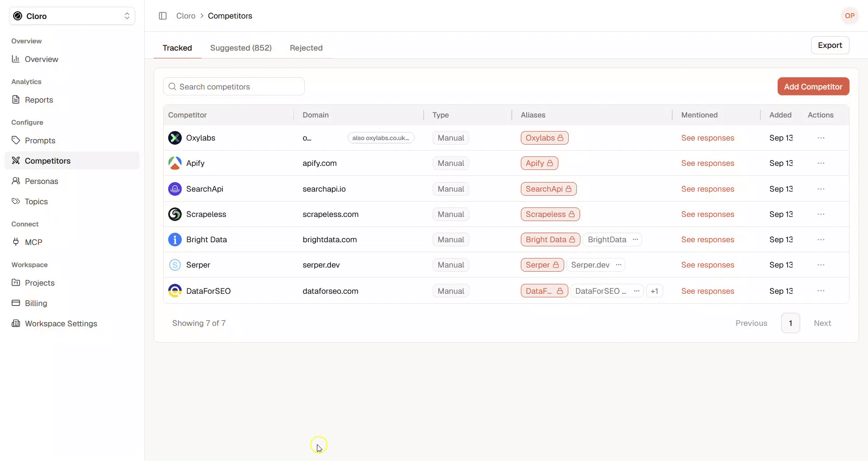See responses for Scrapeless
868x461 pixels.
(708, 214)
